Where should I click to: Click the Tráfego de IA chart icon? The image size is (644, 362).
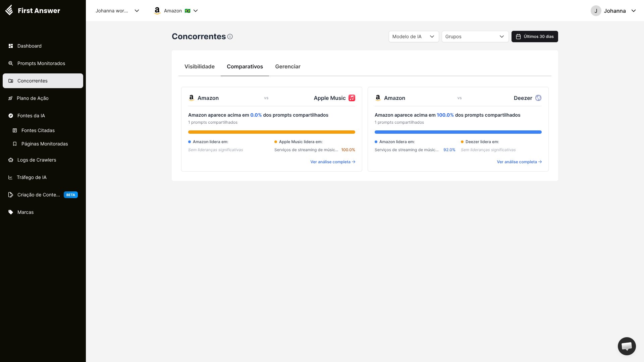(x=10, y=177)
